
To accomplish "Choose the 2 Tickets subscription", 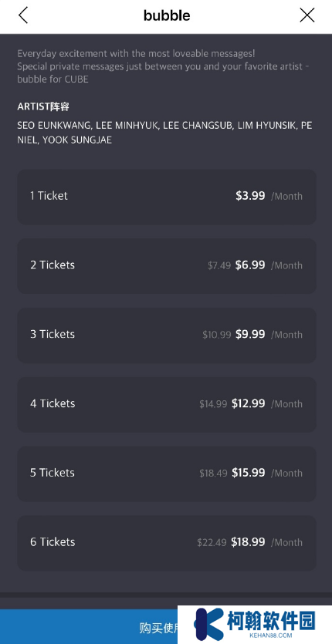I will (x=167, y=266).
